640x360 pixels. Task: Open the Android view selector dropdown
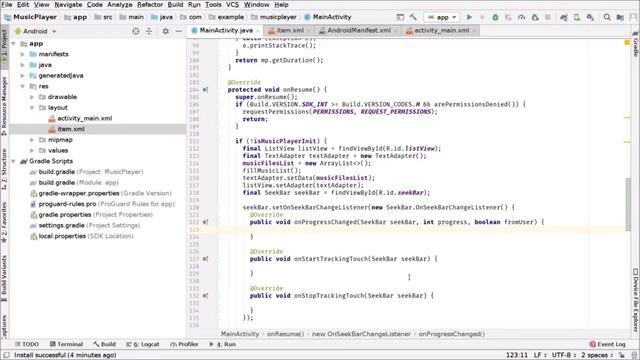[x=36, y=31]
